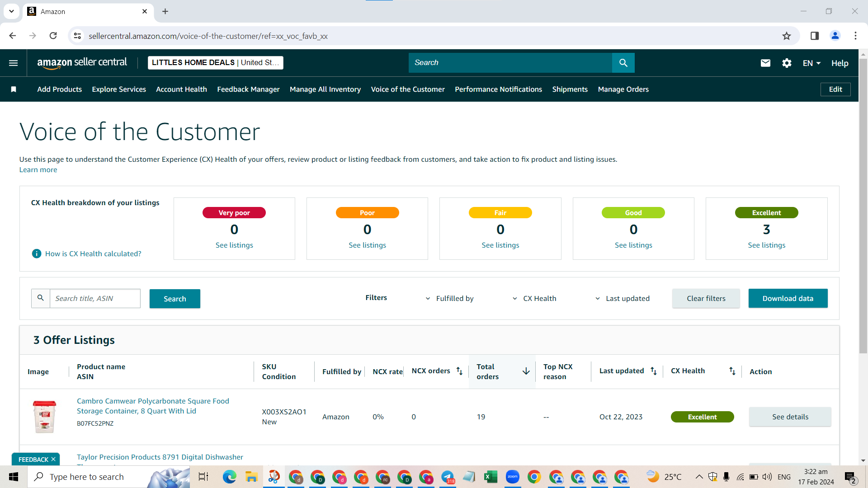
Task: Go to Shipments
Action: tap(570, 89)
